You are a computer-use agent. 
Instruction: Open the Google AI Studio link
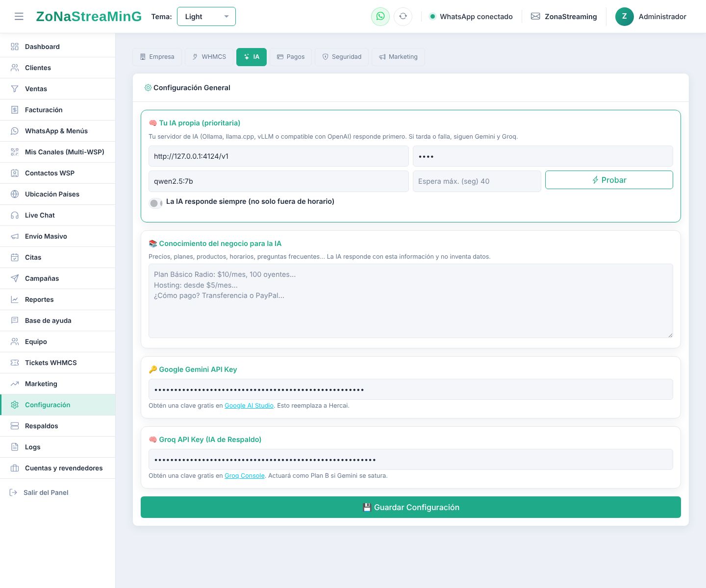tap(249, 406)
